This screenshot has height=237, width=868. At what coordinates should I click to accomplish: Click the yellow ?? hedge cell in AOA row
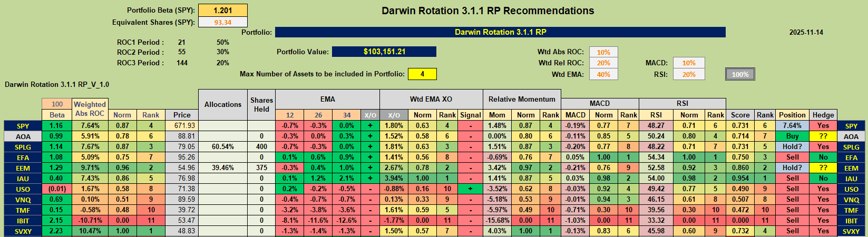pos(823,136)
